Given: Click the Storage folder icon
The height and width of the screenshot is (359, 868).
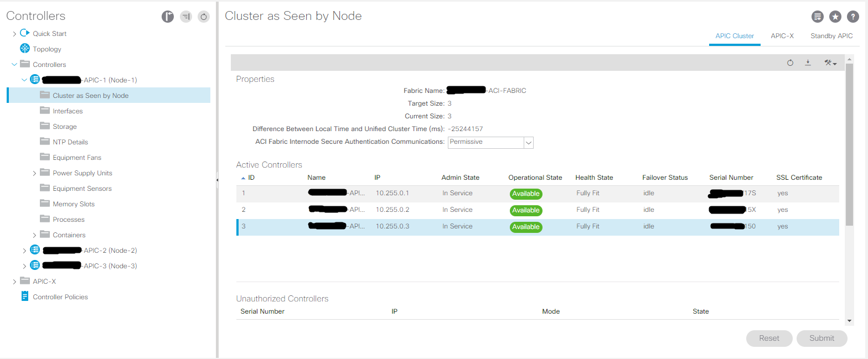Looking at the screenshot, I should 45,126.
